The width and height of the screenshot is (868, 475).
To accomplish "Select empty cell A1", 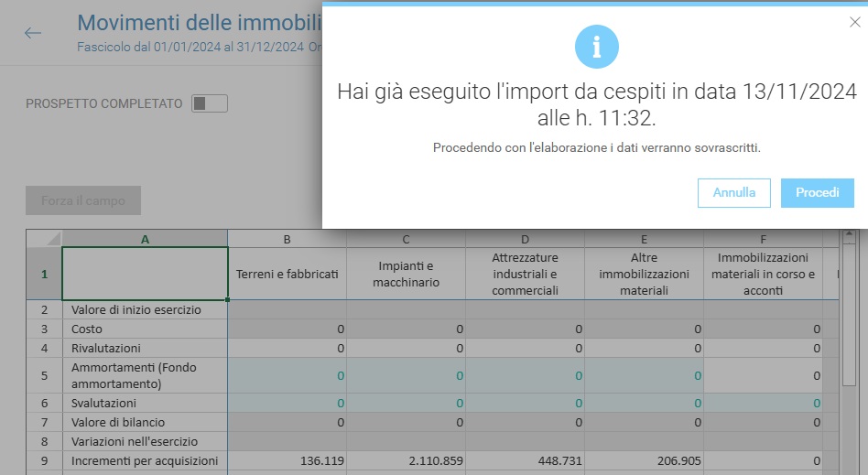I will [145, 274].
